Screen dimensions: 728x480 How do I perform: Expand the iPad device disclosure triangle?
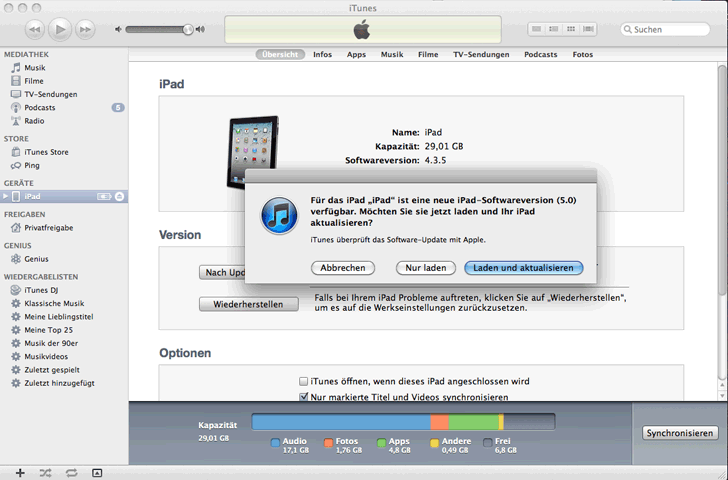click(x=6, y=196)
